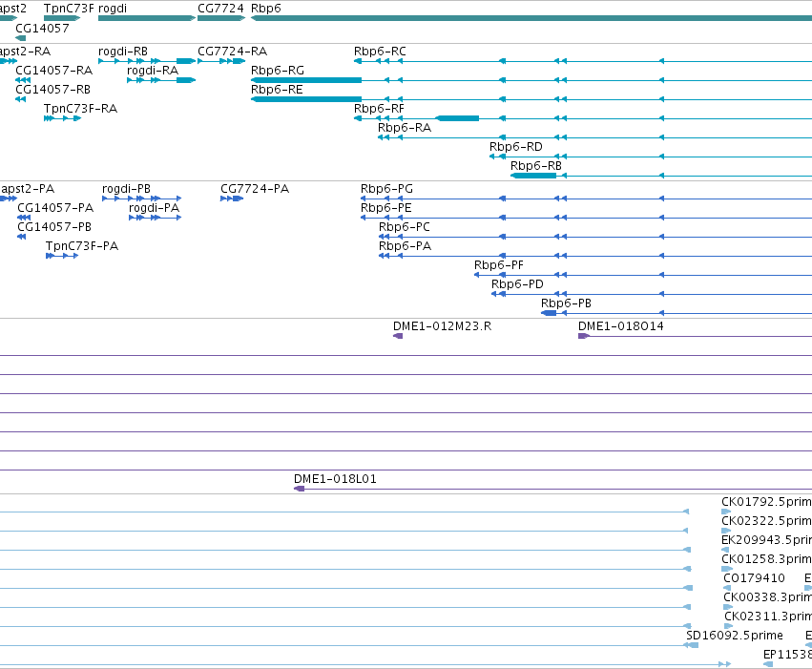The image size is (812, 669).
Task: Click EST CK02322.5prime label
Action: (x=766, y=521)
